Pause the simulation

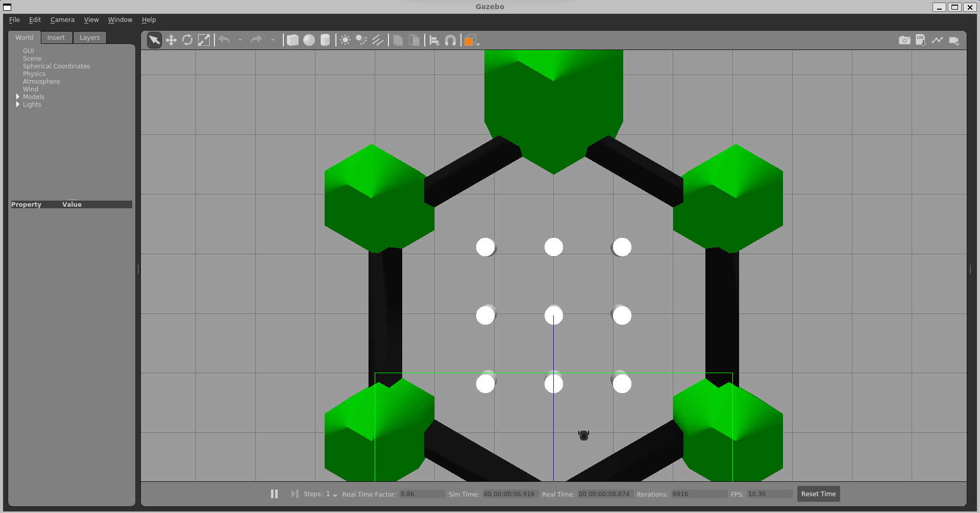click(274, 494)
